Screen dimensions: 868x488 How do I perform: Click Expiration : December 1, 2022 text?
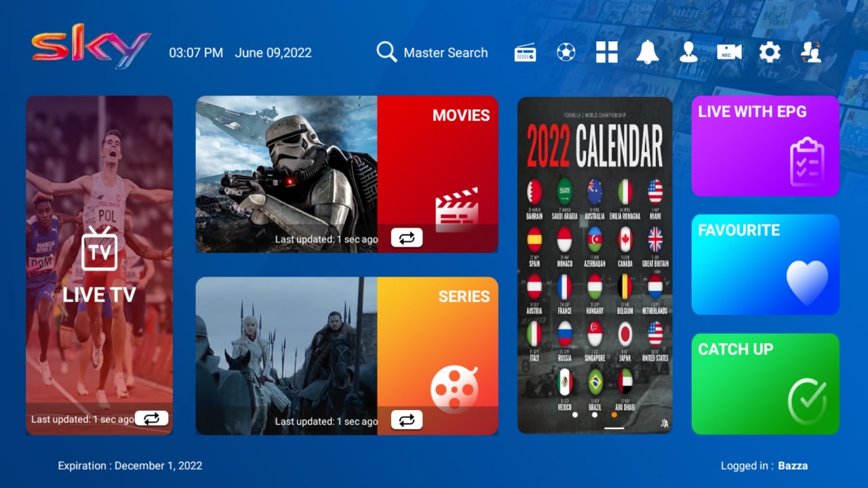point(130,466)
